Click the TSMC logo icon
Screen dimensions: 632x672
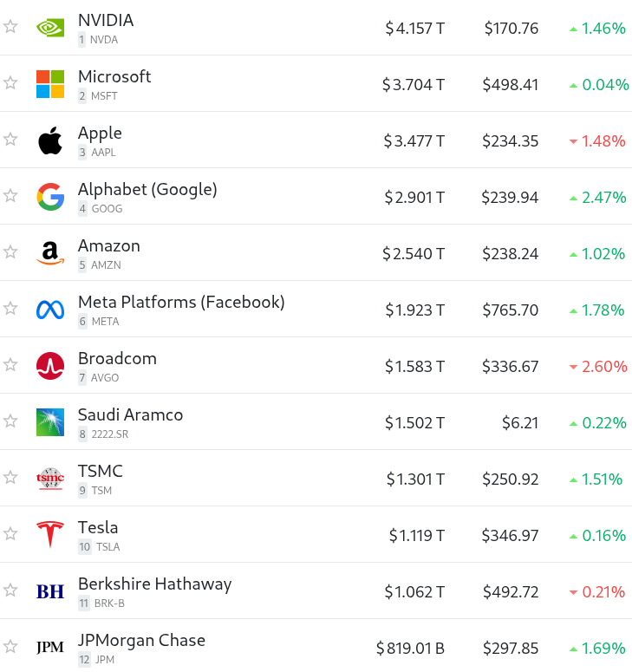(50, 479)
